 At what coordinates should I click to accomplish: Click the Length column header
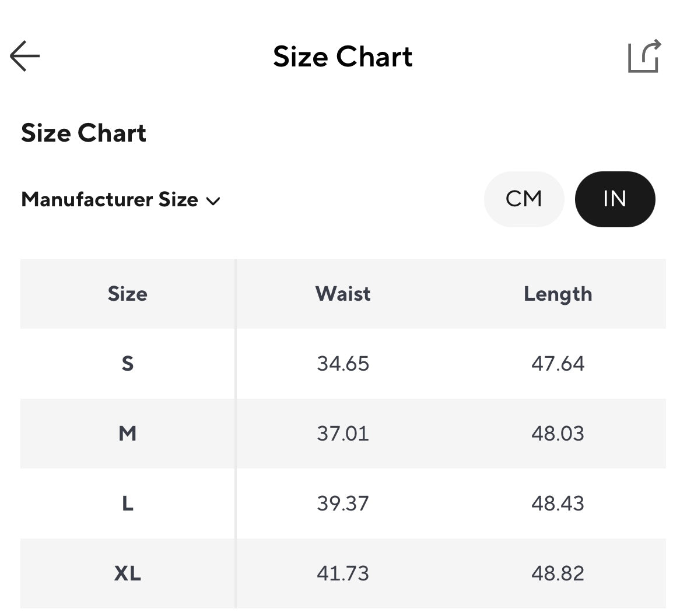tap(558, 294)
